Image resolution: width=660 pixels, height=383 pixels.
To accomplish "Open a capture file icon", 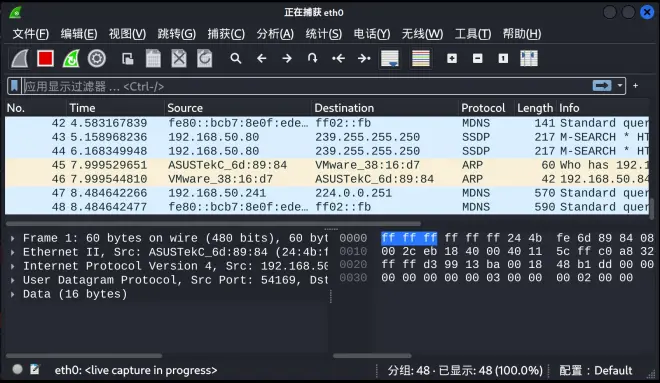I will coord(128,59).
